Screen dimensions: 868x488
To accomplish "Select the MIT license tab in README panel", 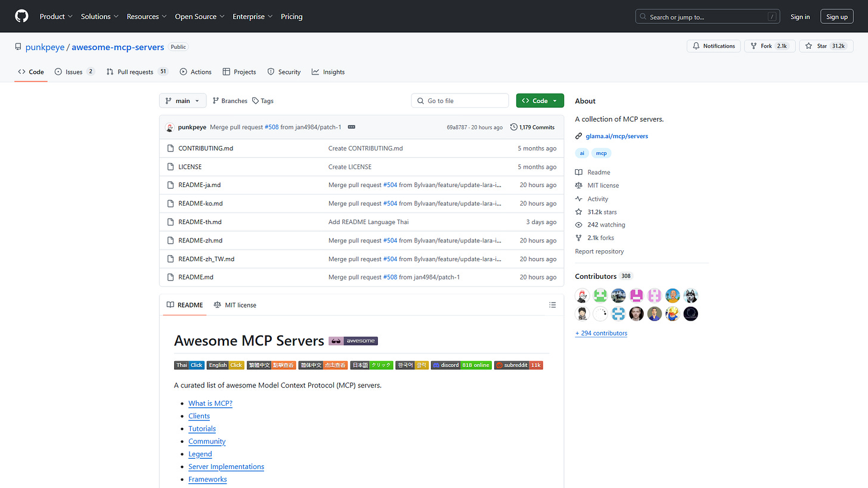I will pos(235,305).
